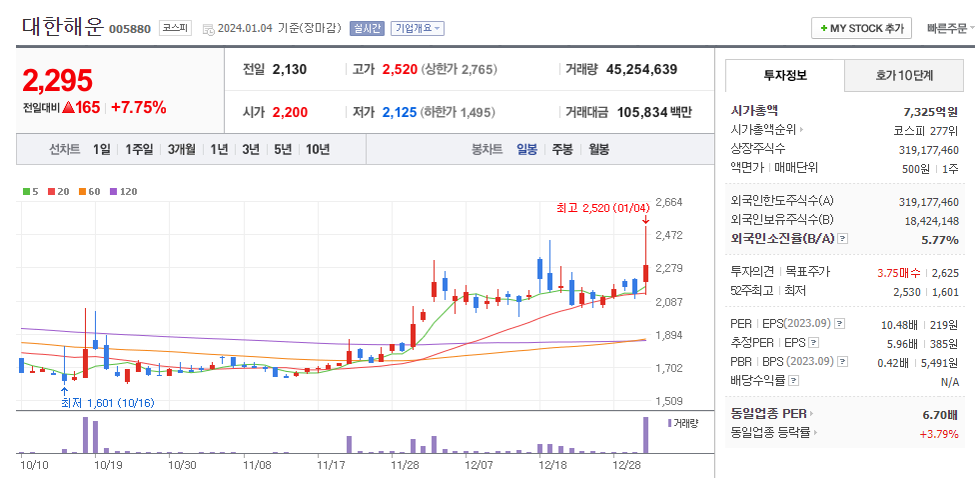Click the +7.75% change percentage
The height and width of the screenshot is (478, 980).
pyautogui.click(x=139, y=108)
